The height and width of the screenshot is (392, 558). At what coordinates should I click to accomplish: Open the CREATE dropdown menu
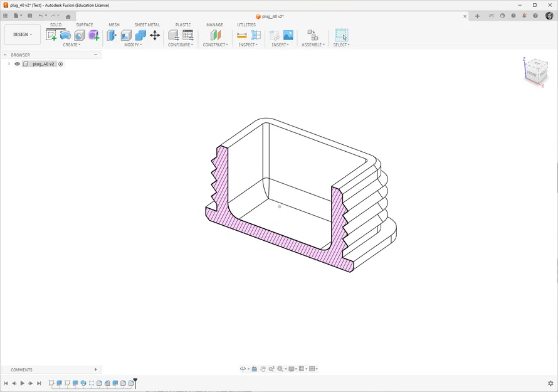[71, 45]
